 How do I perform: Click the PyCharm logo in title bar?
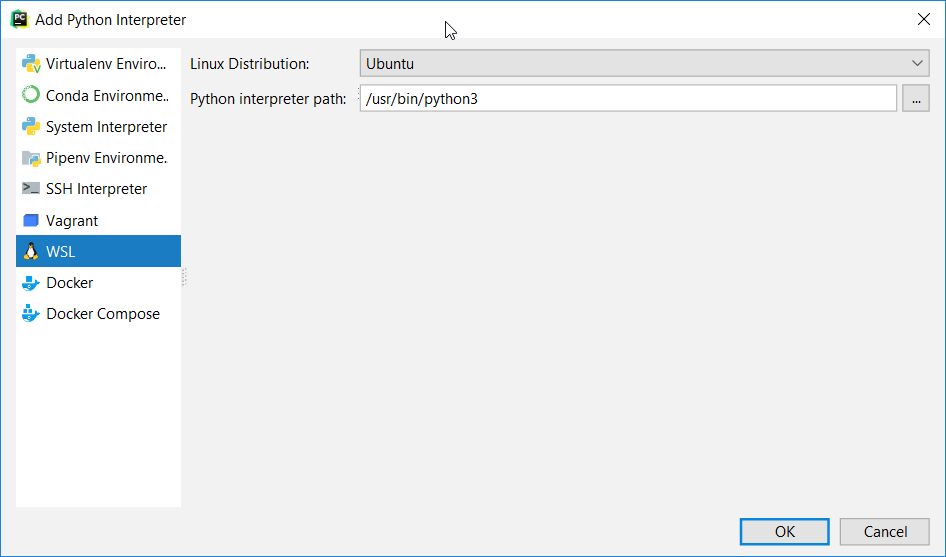tap(19, 19)
